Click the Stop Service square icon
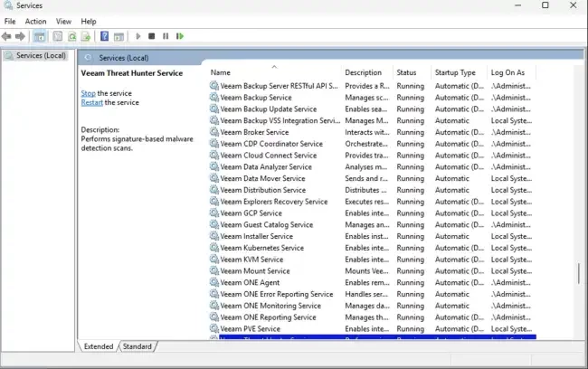 (151, 36)
